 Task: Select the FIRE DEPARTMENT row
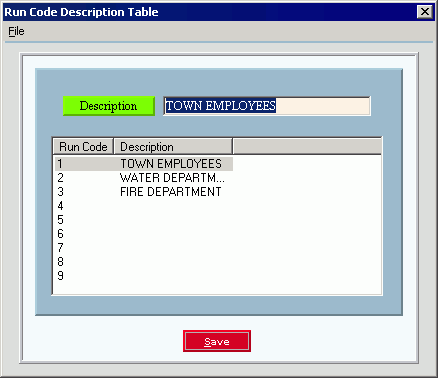coord(144,192)
